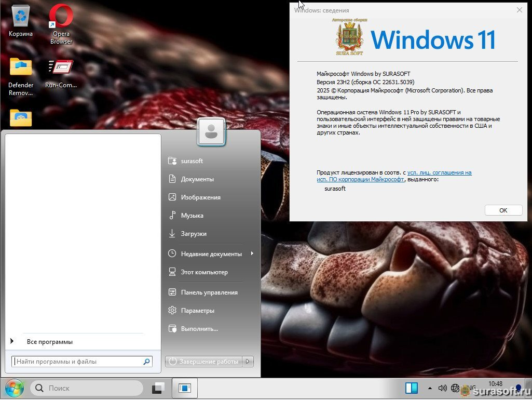Launch the Run-Command desktop icon
The image size is (532, 400).
61,69
